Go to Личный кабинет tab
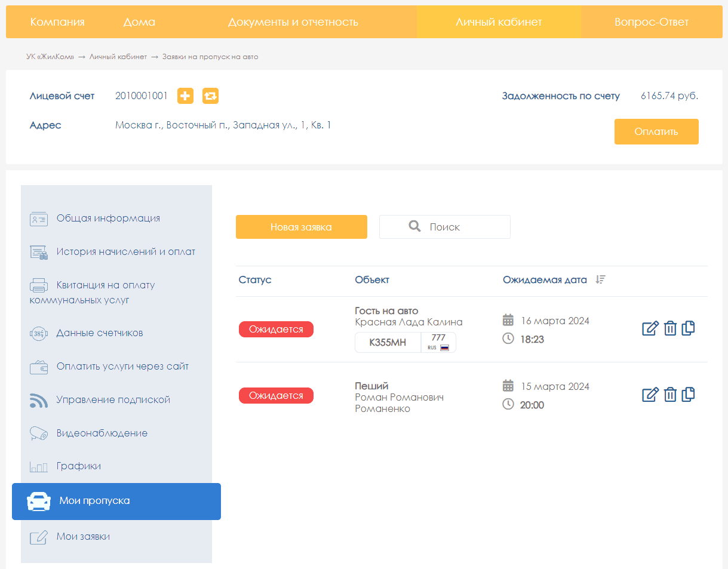The width and height of the screenshot is (728, 569). tap(499, 22)
